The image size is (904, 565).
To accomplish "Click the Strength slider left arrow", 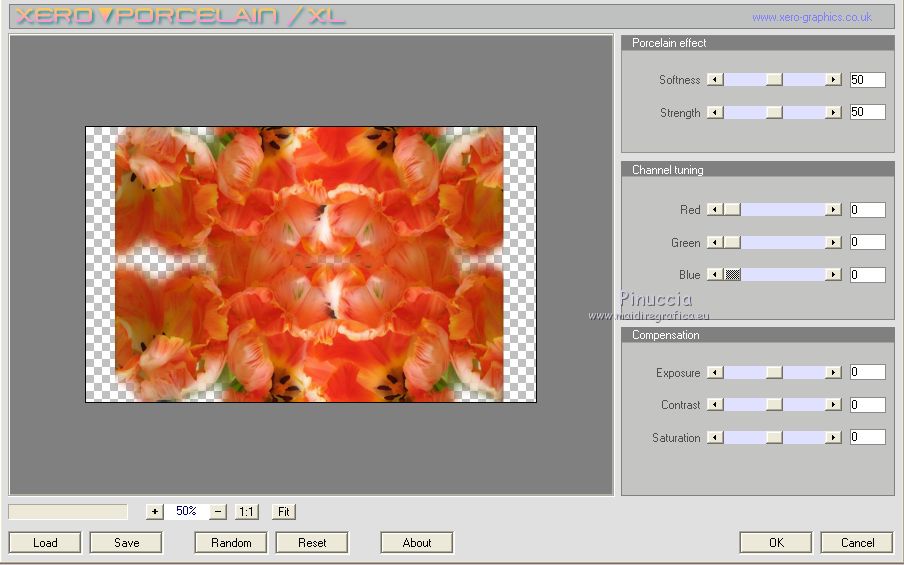I will (715, 112).
